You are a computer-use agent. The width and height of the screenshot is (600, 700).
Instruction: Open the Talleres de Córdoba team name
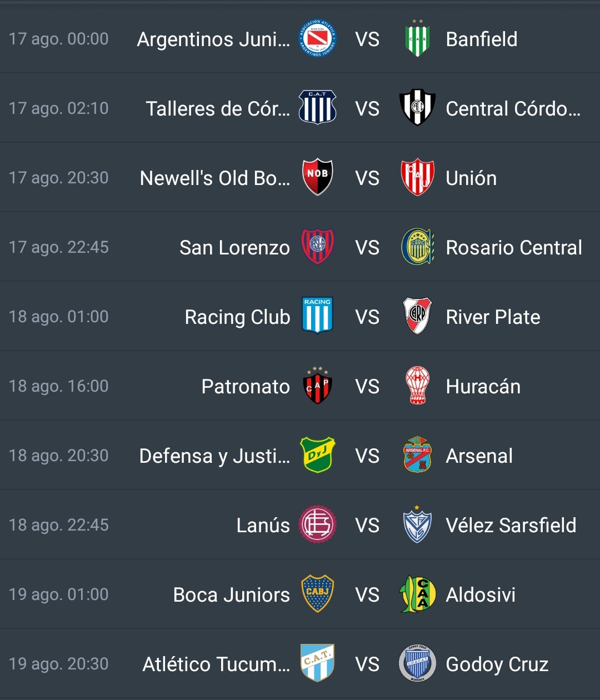(x=218, y=108)
